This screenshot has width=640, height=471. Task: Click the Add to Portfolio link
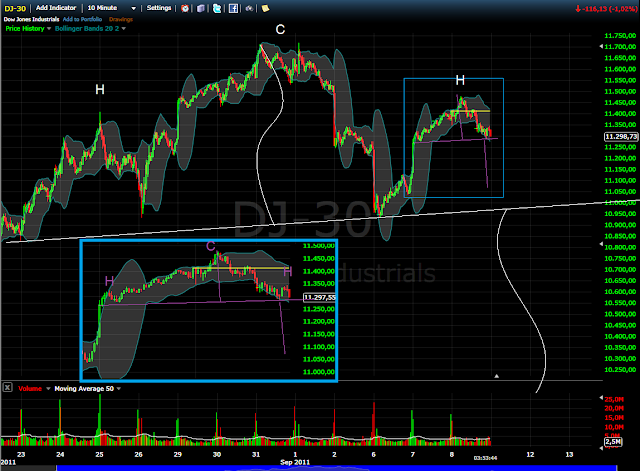pyautogui.click(x=82, y=19)
